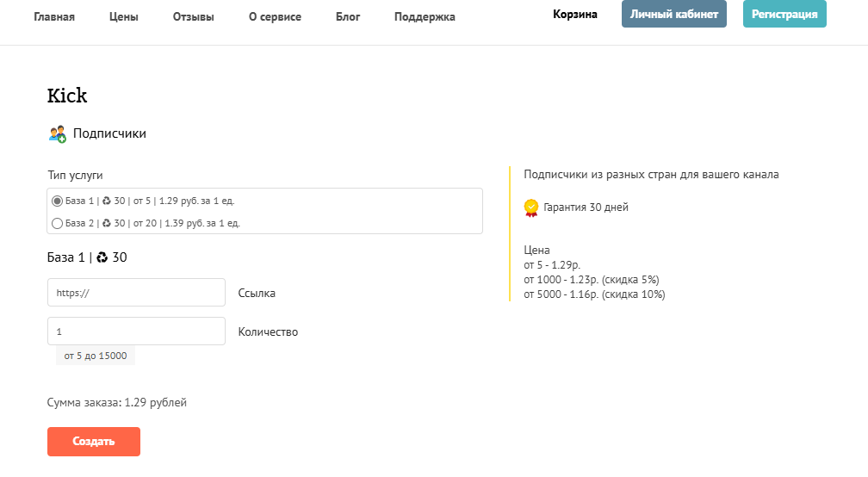This screenshot has width=868, height=477.
Task: Click the Тип услуги label
Action: click(x=75, y=175)
